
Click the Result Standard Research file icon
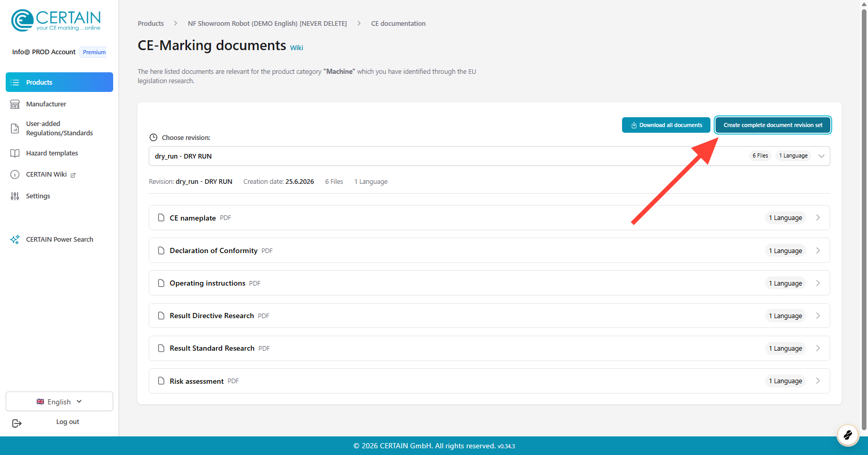161,348
